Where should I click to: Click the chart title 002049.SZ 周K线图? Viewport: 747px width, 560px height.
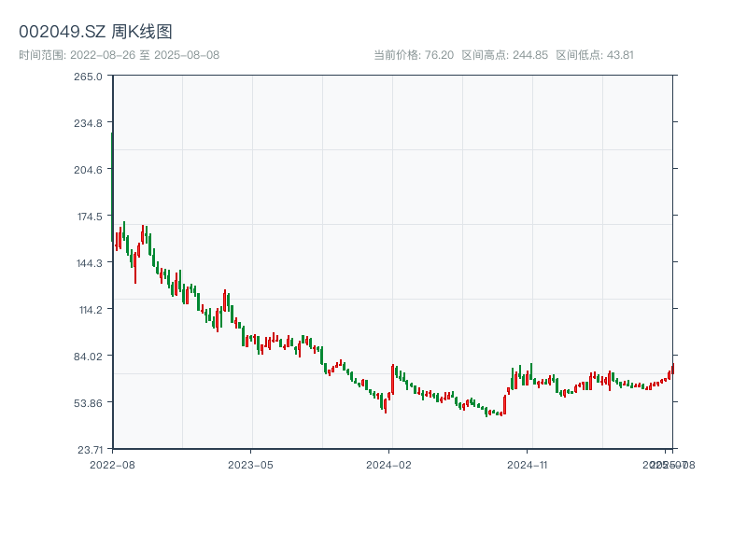click(95, 32)
